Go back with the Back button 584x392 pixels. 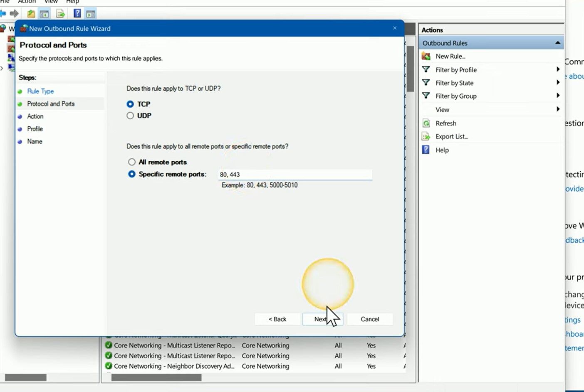(277, 319)
